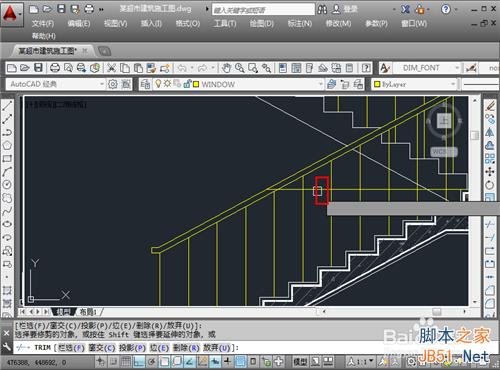The width and height of the screenshot is (500, 370).
Task: Choose the 栏选(F) Fence option in command line
Action: pyautogui.click(x=71, y=348)
